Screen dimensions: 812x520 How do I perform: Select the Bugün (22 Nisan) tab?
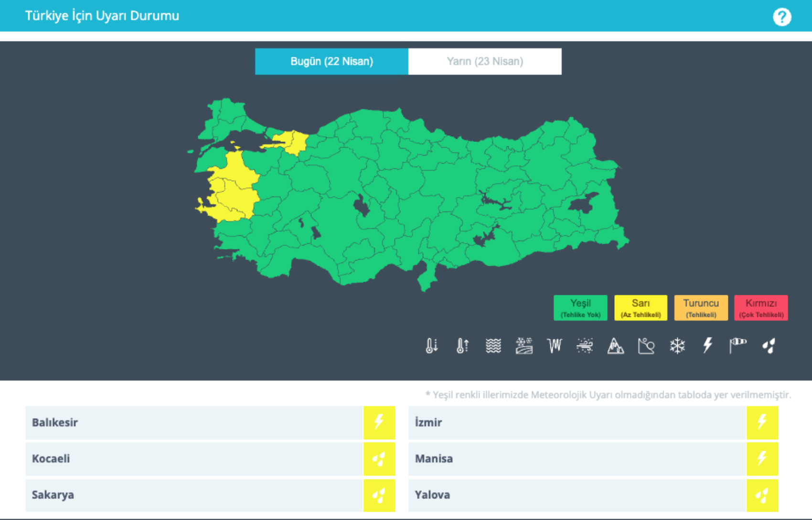click(331, 62)
